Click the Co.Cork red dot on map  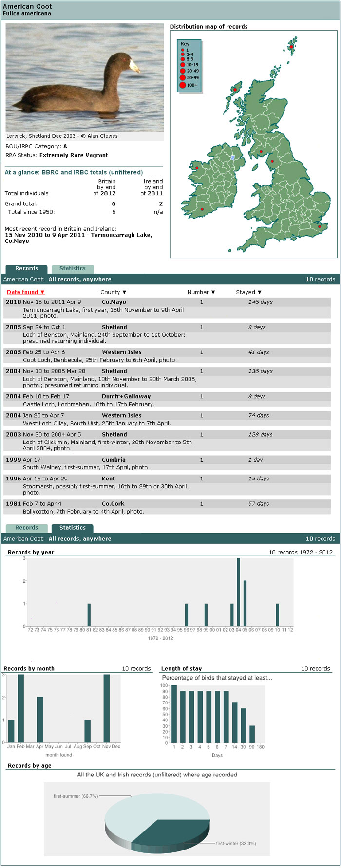[202, 209]
